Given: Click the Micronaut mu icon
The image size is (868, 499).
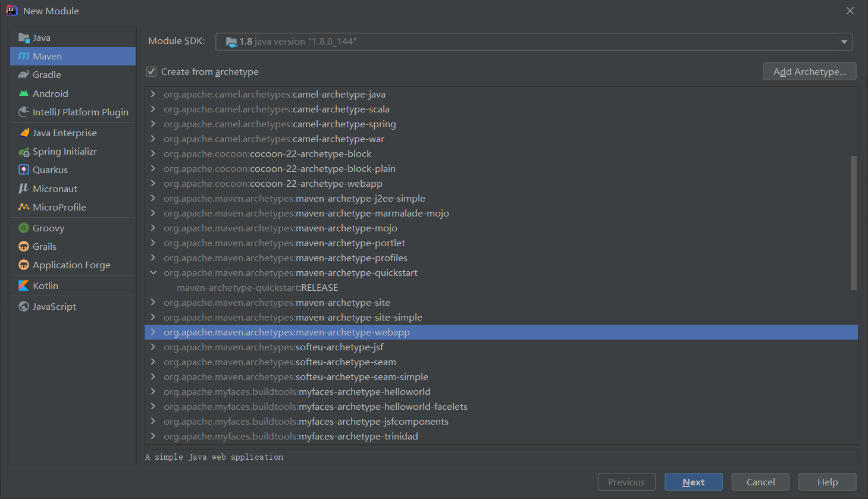Looking at the screenshot, I should pyautogui.click(x=24, y=189).
